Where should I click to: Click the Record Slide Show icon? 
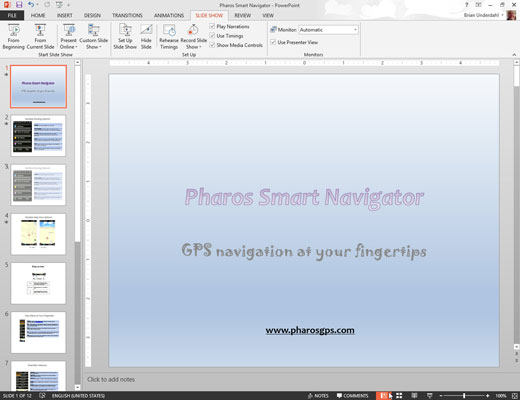click(193, 30)
